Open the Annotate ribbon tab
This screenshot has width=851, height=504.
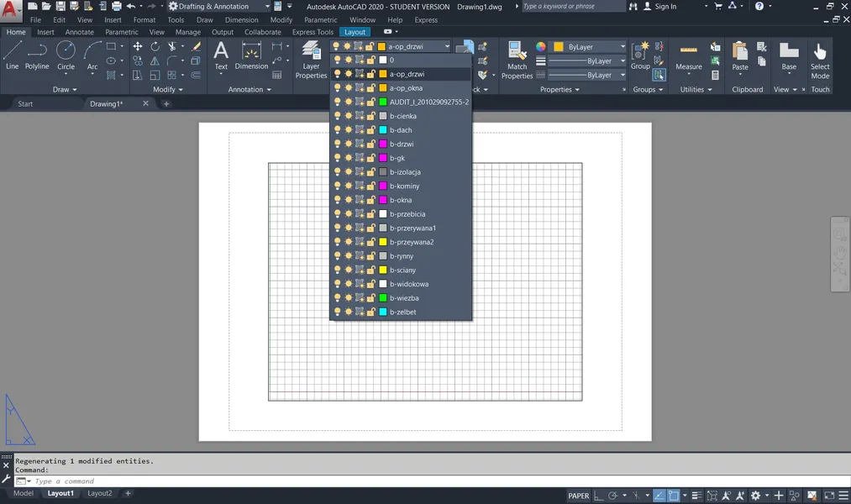point(80,32)
